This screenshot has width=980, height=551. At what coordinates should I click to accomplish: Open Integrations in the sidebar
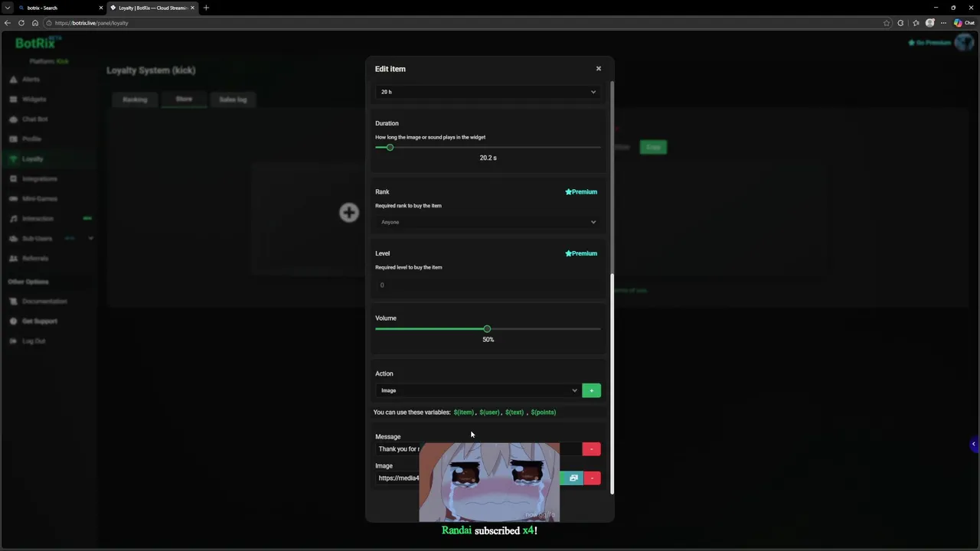39,179
